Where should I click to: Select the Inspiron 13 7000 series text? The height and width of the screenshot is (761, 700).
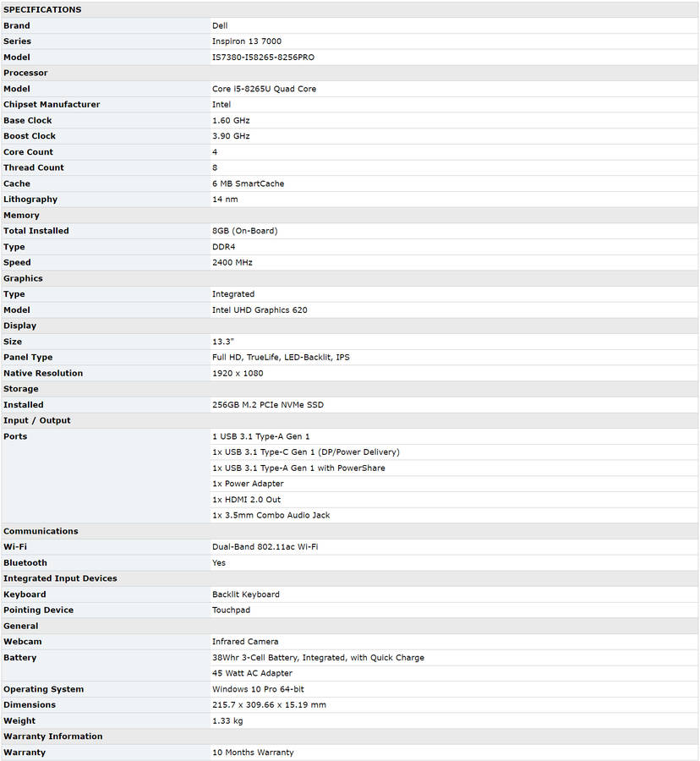(x=247, y=41)
